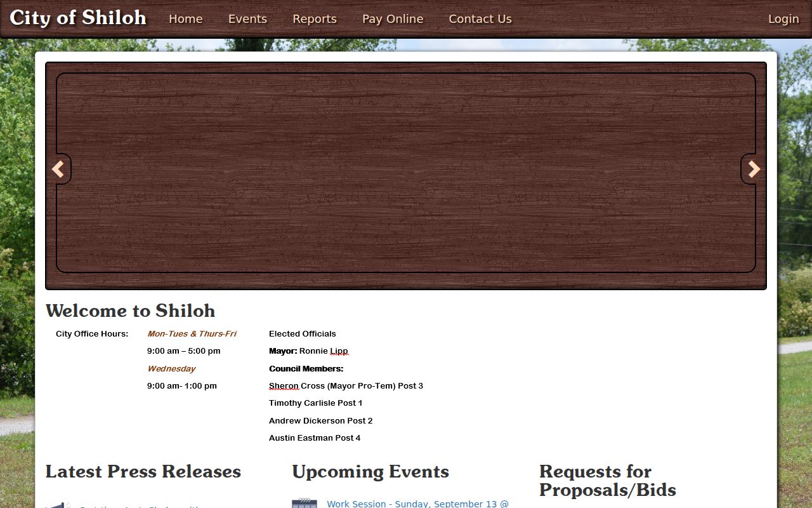
Task: Advance to the next carousel slide
Action: pyautogui.click(x=754, y=169)
